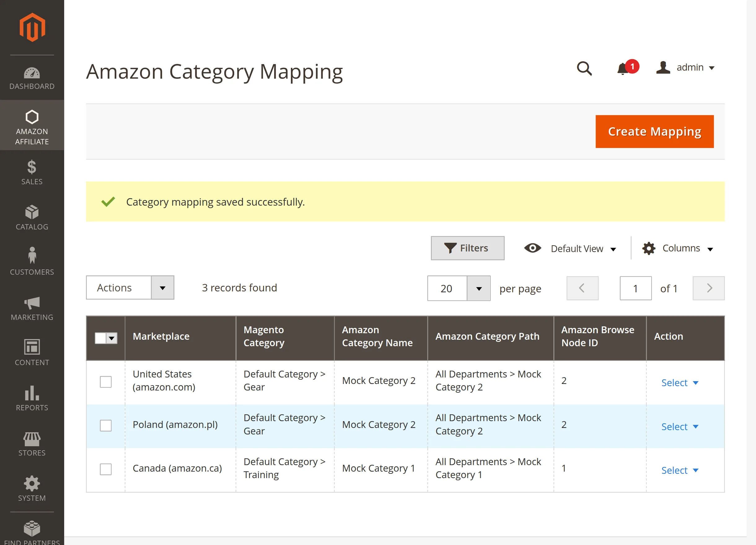
Task: Open the Catalog box icon
Action: pos(32,212)
